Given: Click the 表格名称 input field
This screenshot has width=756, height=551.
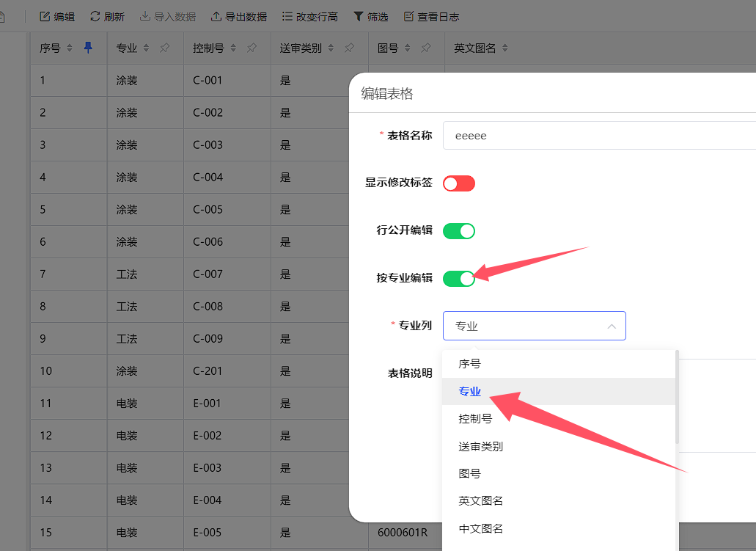Looking at the screenshot, I should [599, 136].
